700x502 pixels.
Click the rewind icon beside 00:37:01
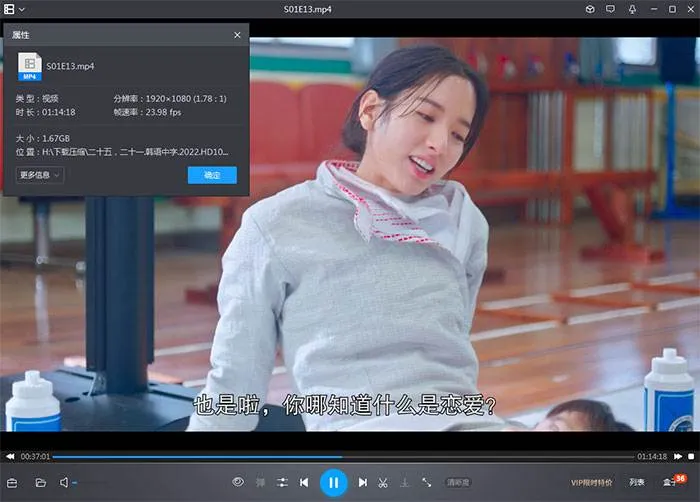(x=10, y=456)
